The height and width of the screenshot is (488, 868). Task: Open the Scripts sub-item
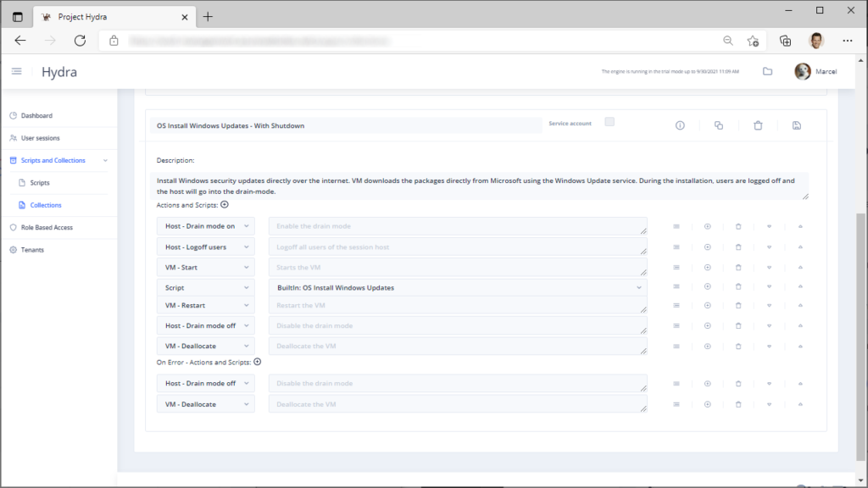pos(39,183)
